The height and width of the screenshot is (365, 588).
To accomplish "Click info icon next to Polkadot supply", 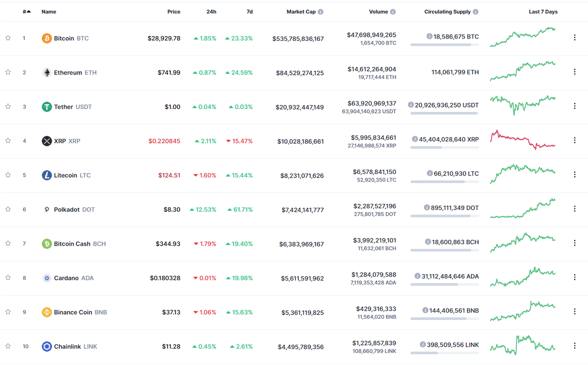I will click(427, 208).
